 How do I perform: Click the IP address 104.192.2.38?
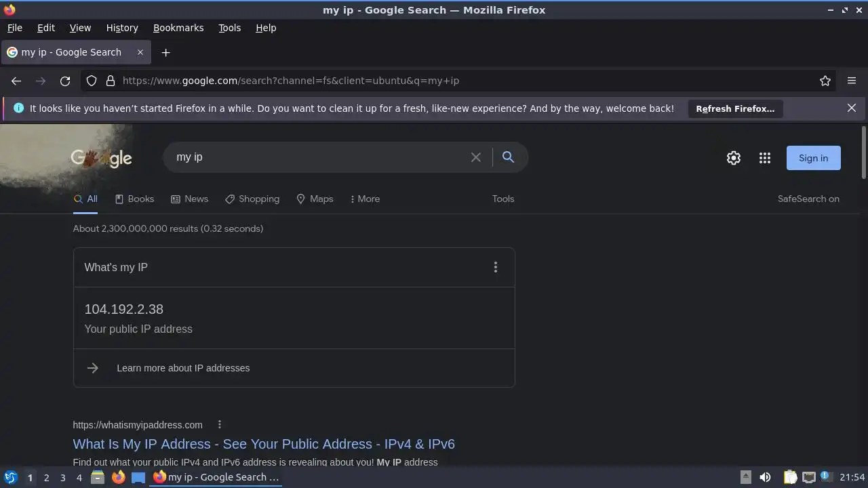click(123, 309)
